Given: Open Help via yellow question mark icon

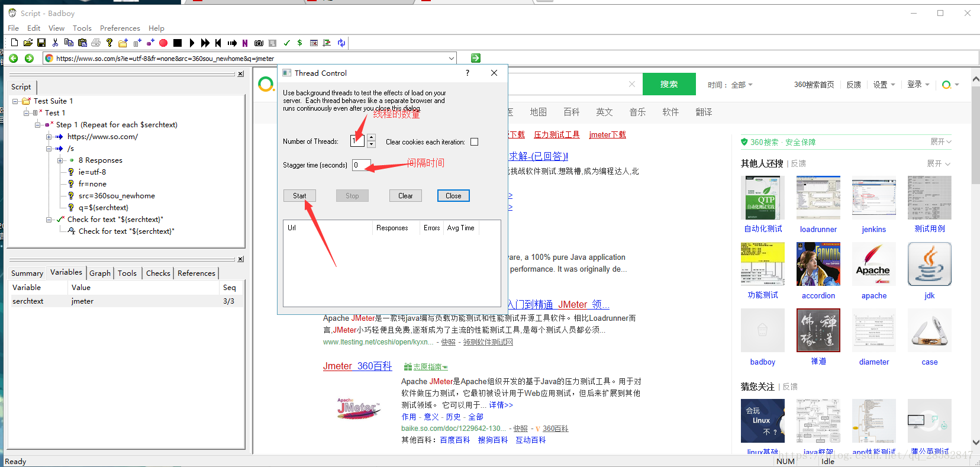Looking at the screenshot, I should coord(109,43).
